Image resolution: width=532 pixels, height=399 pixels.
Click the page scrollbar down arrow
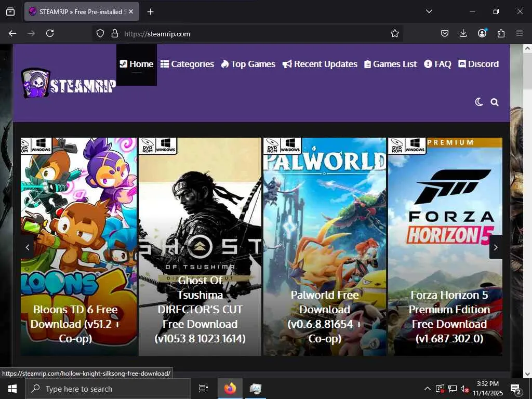527,374
